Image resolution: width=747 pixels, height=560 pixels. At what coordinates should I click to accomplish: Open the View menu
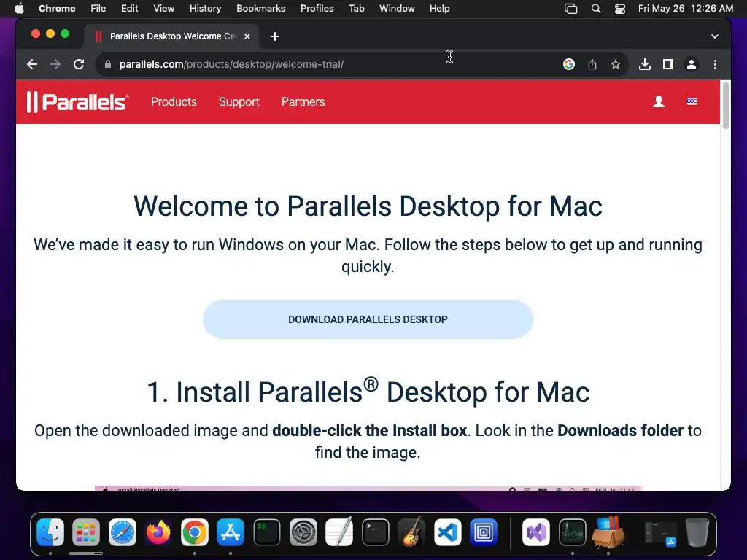click(164, 8)
